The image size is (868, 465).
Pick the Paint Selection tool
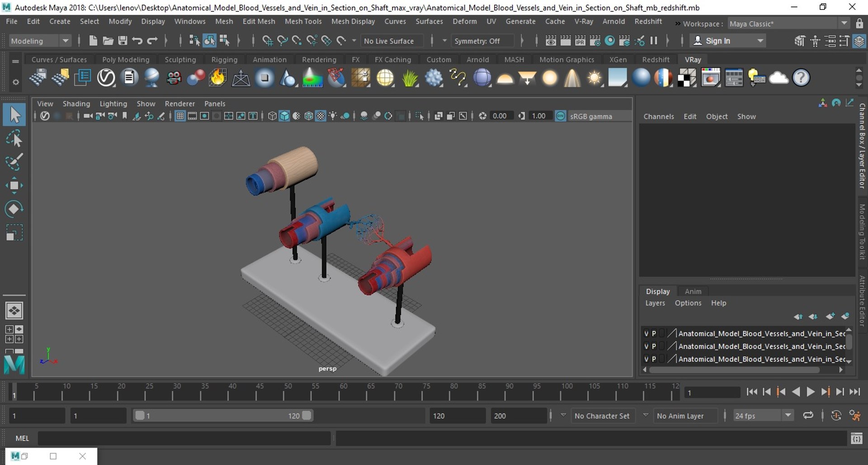(x=14, y=162)
